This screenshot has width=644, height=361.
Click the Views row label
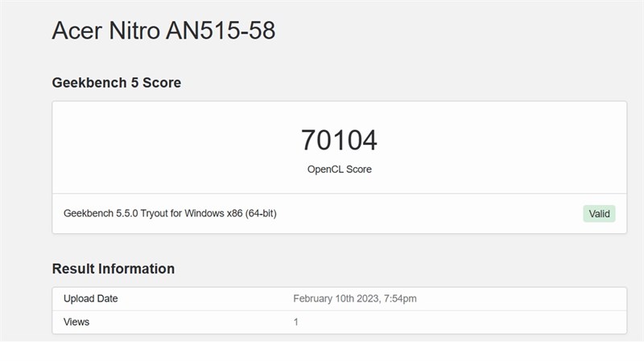[x=76, y=322]
